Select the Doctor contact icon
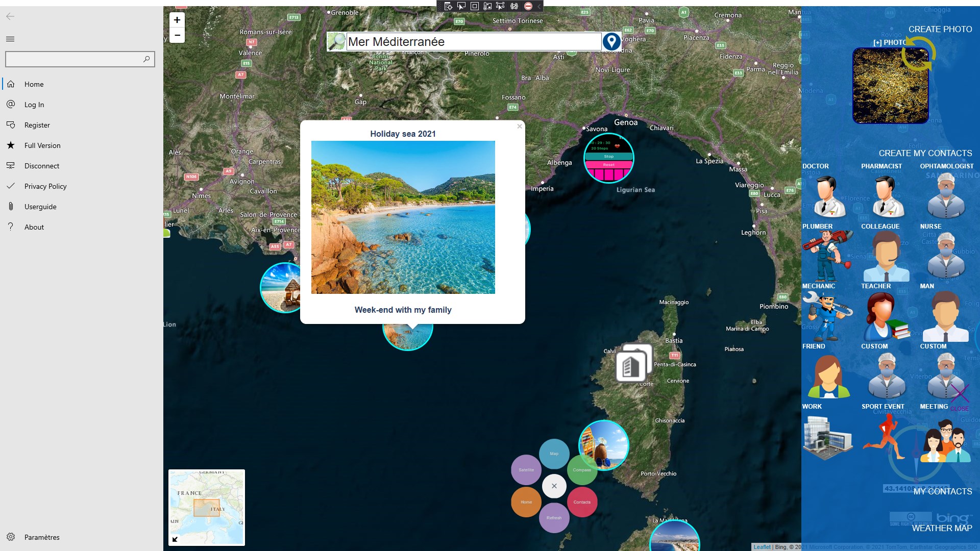The height and width of the screenshot is (551, 980). (827, 196)
